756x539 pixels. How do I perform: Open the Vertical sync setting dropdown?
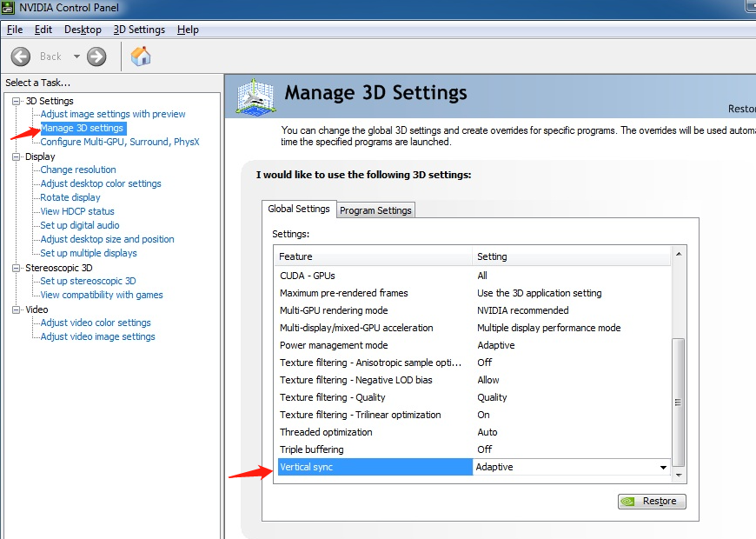coord(664,468)
